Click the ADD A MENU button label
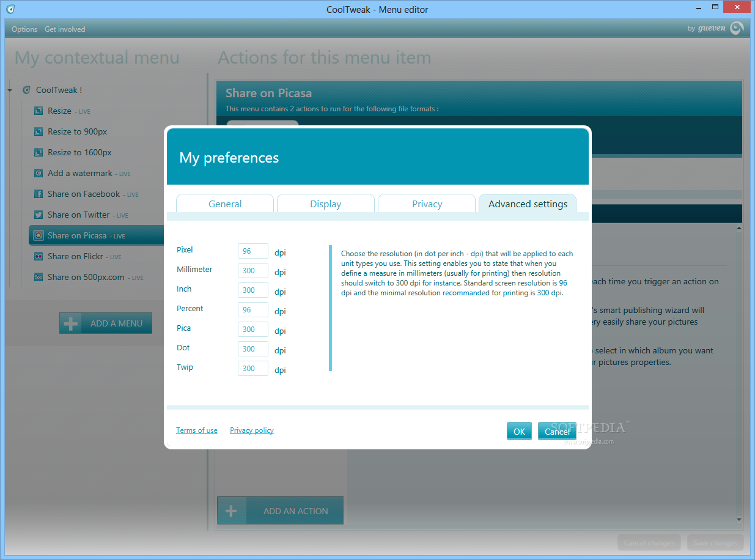Viewport: 755px width, 560px height. pyautogui.click(x=116, y=323)
